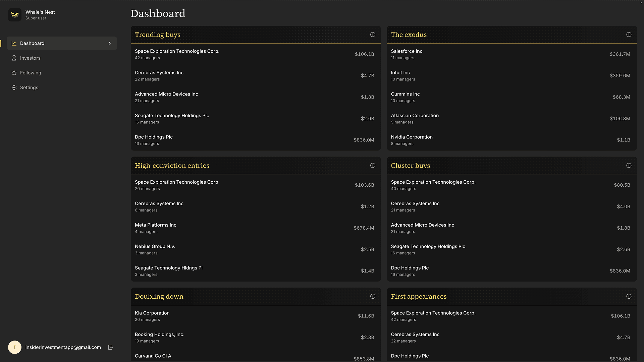Open Cerebras Systems in First appearances
This screenshot has width=644, height=362.
coord(512,338)
